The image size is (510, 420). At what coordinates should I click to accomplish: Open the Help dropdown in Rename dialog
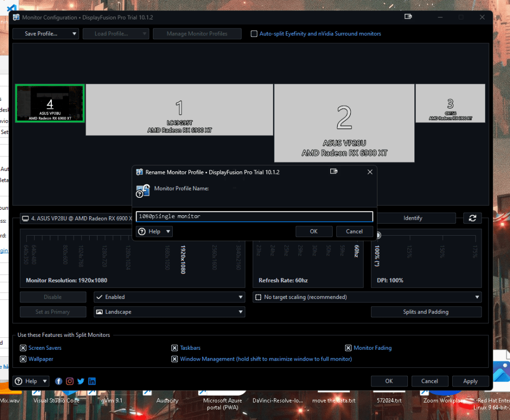point(154,231)
